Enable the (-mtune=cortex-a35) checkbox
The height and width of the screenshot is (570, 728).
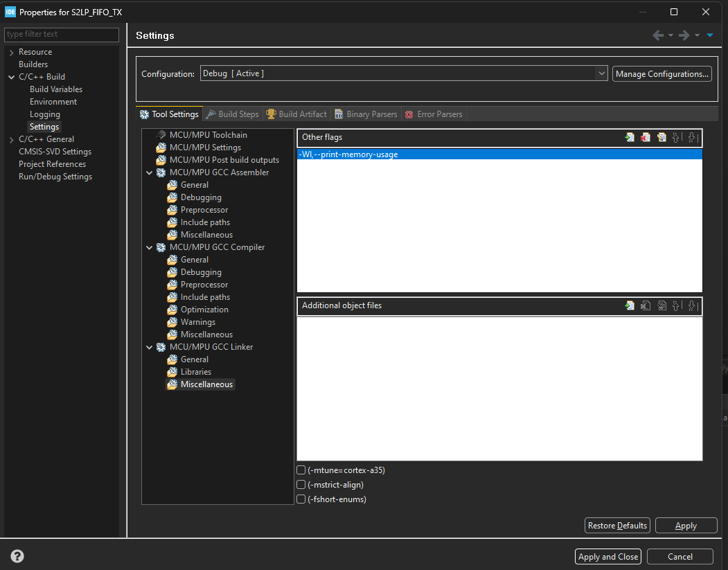point(301,470)
